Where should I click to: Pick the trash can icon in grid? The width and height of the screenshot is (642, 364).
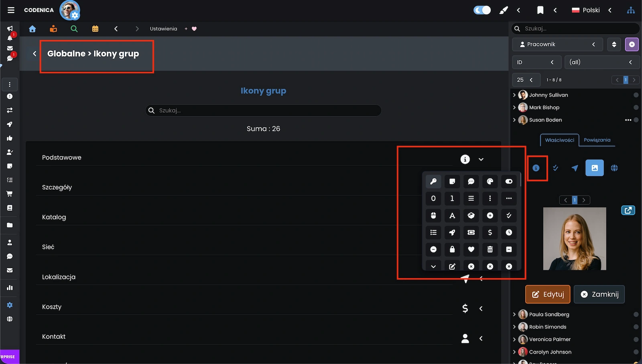pos(490,249)
